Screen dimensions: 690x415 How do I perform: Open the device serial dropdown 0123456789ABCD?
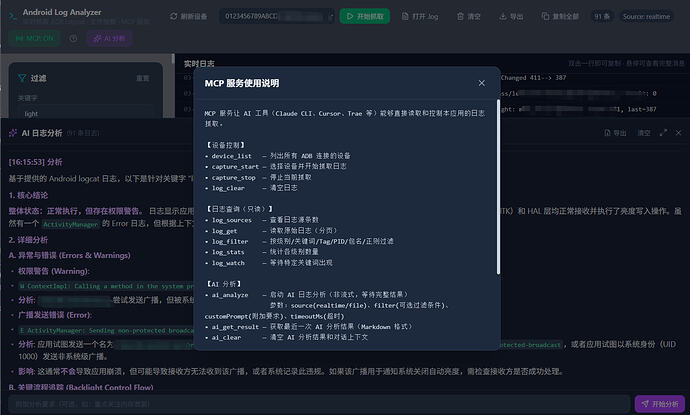[x=277, y=16]
